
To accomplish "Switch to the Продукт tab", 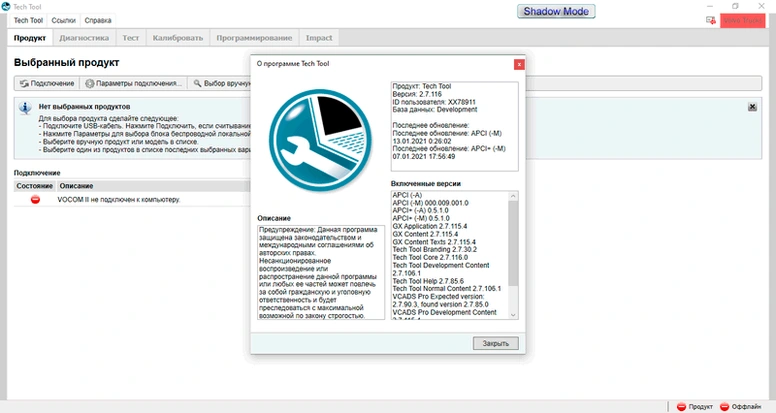I will tap(30, 38).
